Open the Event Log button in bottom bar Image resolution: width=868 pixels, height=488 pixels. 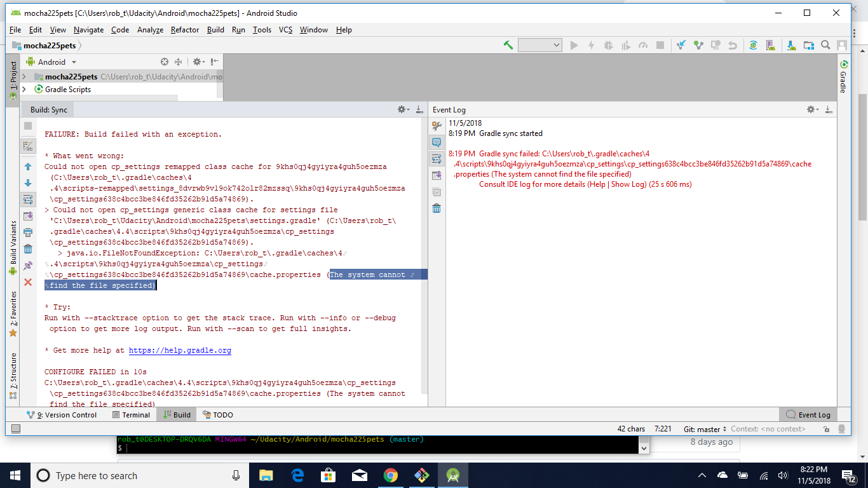[808, 415]
